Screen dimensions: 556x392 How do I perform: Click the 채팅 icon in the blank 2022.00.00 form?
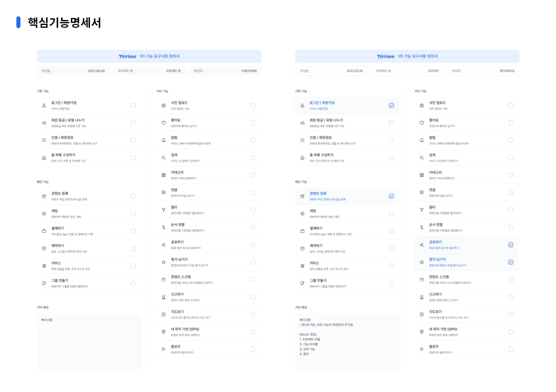[x=44, y=214]
